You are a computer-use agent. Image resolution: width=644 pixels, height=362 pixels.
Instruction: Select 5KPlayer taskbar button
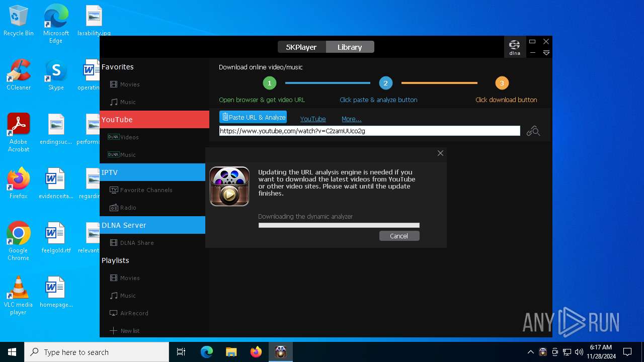pos(281,352)
